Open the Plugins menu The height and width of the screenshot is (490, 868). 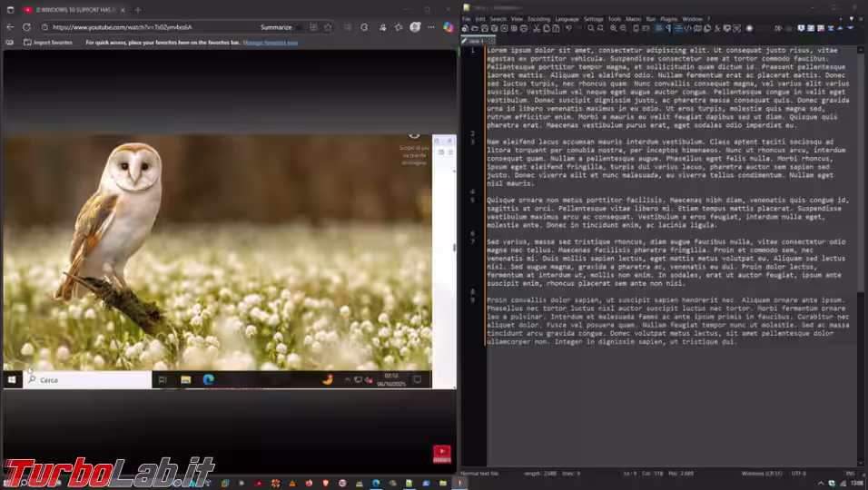coord(669,18)
